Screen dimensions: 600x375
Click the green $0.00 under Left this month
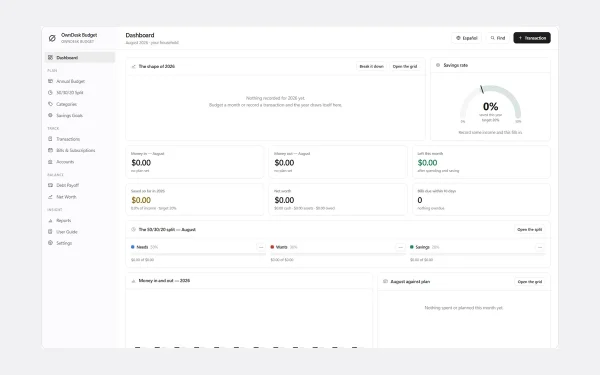click(x=427, y=163)
